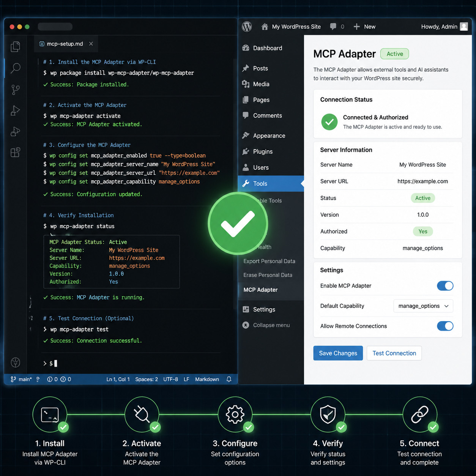Image resolution: width=476 pixels, height=476 pixels.
Task: Click the account icon at sidebar bottom
Action: (x=15, y=363)
